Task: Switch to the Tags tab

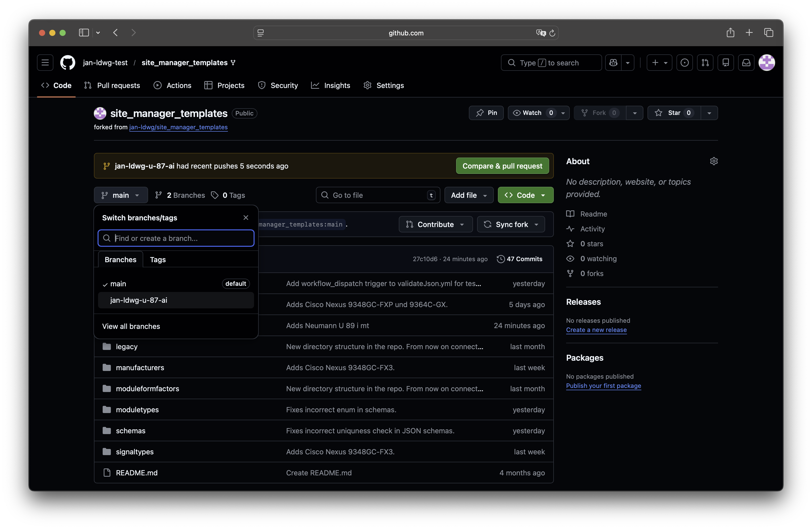Action: (x=158, y=260)
